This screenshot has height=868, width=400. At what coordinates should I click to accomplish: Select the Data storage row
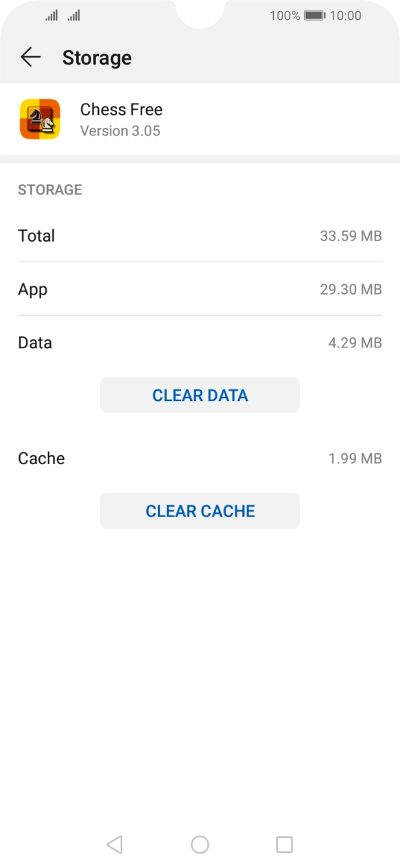(200, 342)
